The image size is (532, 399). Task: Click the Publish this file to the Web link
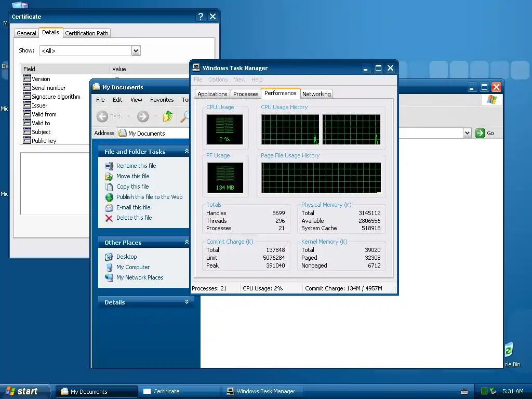[x=149, y=197]
